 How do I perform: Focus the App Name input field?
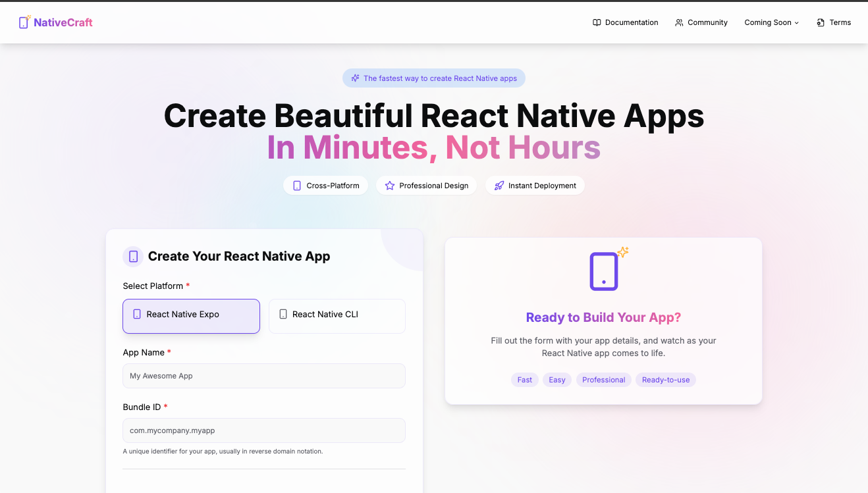click(264, 376)
